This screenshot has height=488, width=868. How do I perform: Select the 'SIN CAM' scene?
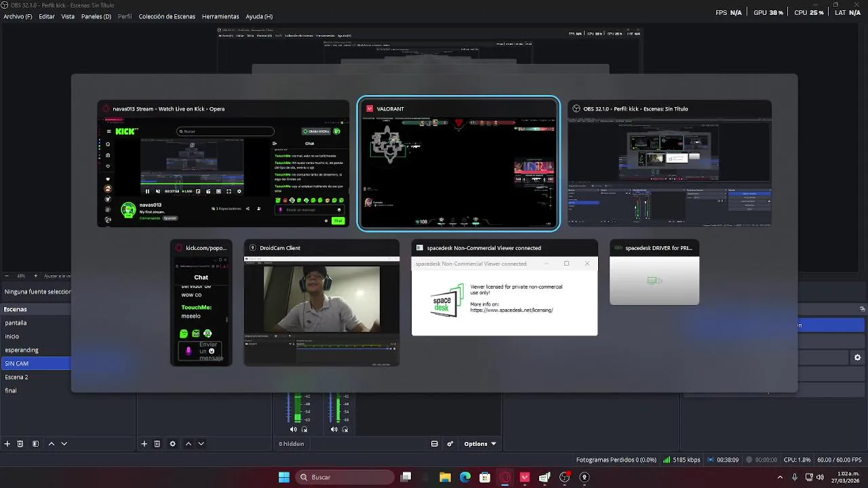pos(35,363)
